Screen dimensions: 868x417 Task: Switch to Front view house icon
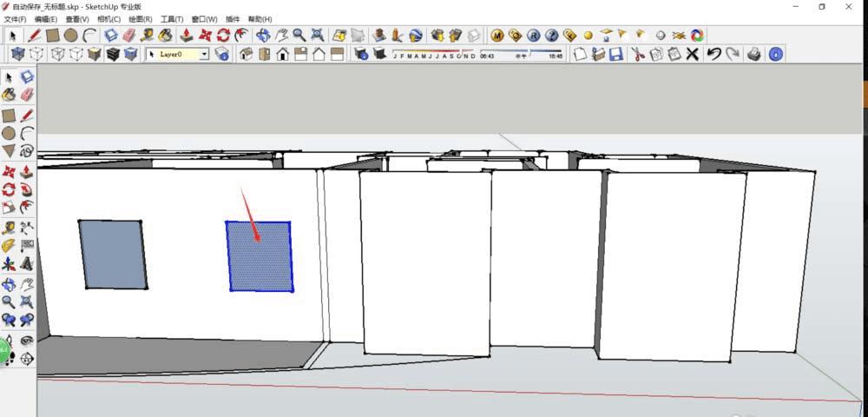283,54
